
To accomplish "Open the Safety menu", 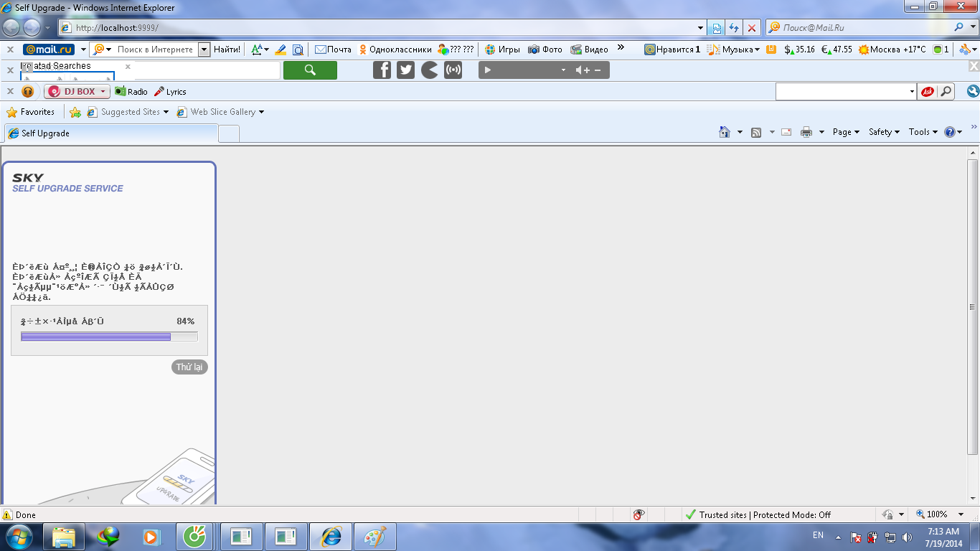I will pyautogui.click(x=884, y=132).
